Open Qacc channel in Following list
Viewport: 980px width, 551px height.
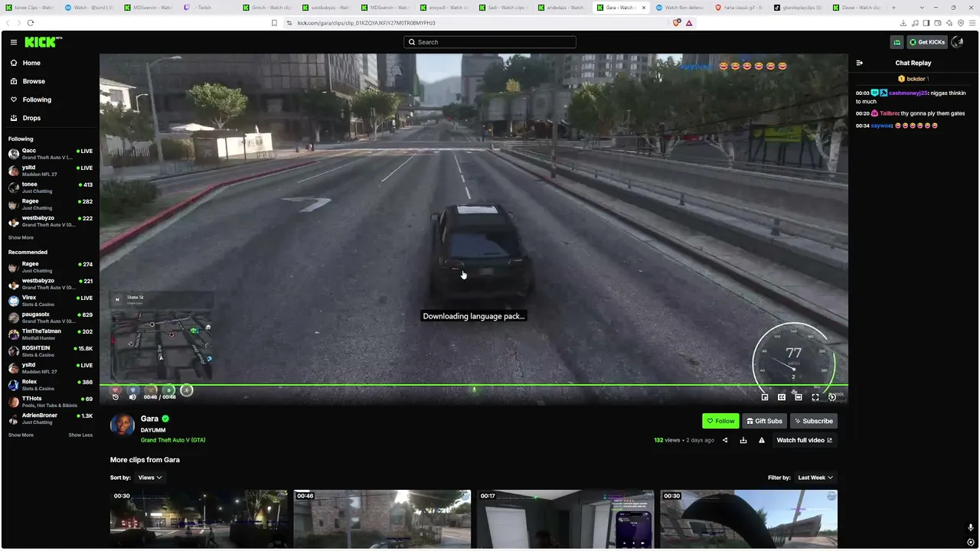(50, 154)
